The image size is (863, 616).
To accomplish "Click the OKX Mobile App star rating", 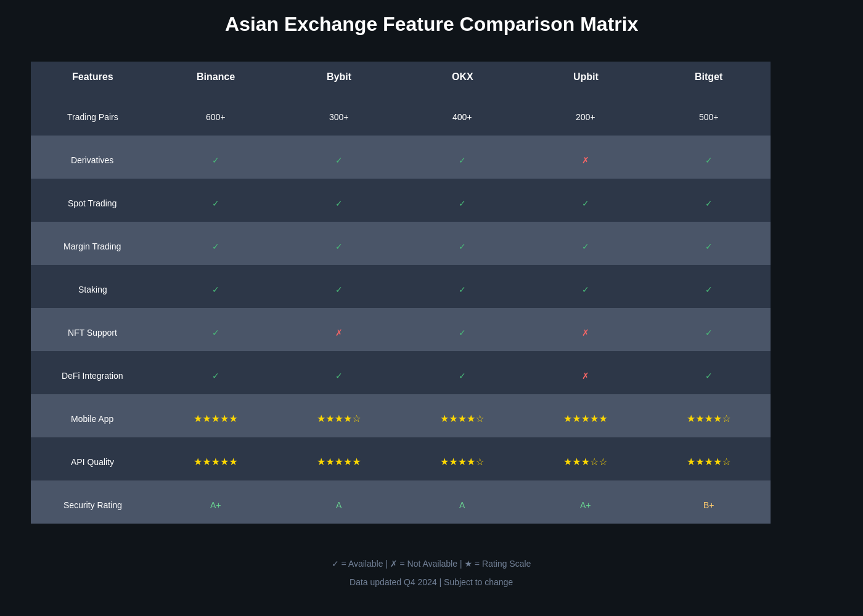I will coord(462,419).
